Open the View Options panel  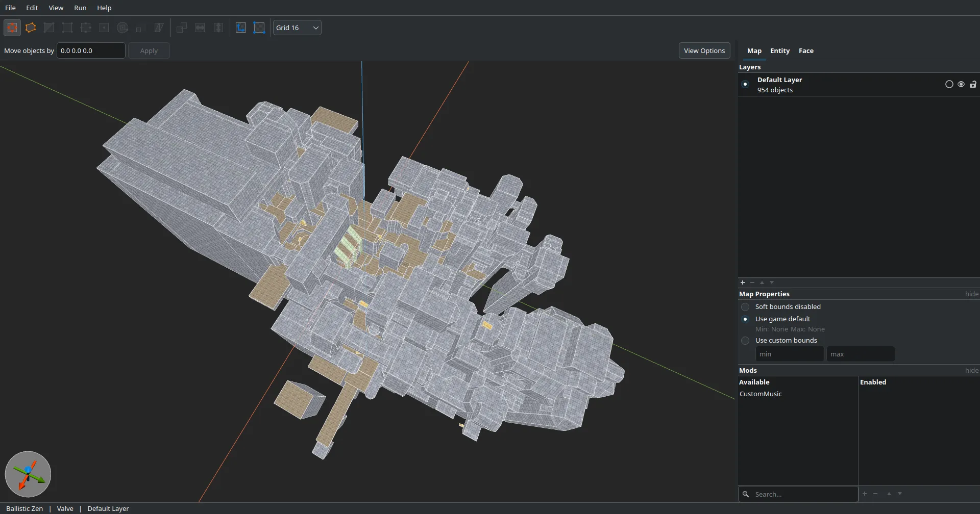704,50
